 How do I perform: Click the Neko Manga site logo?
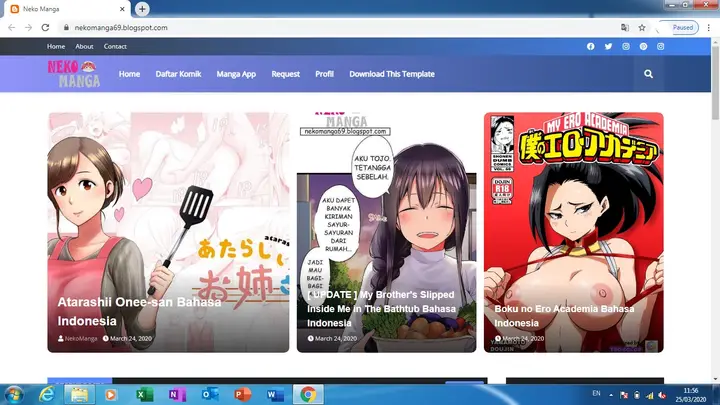(x=73, y=73)
